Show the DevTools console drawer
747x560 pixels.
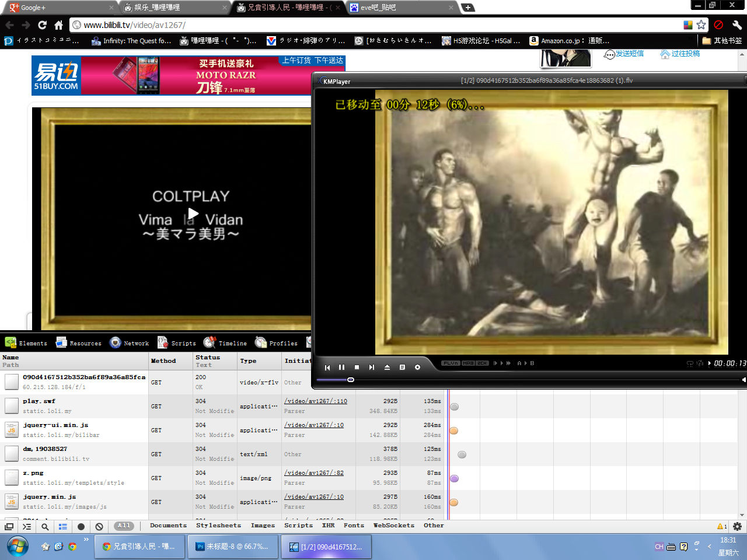point(27,527)
